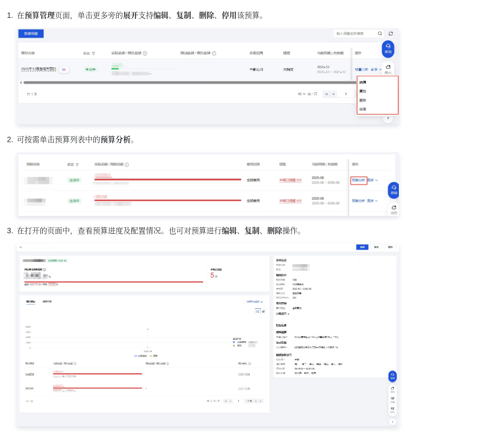Click the refresh icon beside the search box
The height and width of the screenshot is (434, 504).
pos(391,34)
